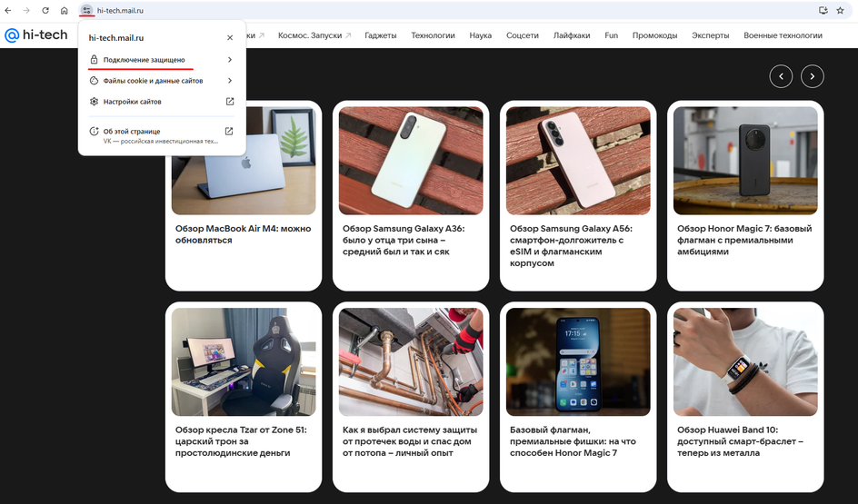This screenshot has height=504, width=858.
Task: Click the info icon beside Об этой странице
Action: [94, 131]
